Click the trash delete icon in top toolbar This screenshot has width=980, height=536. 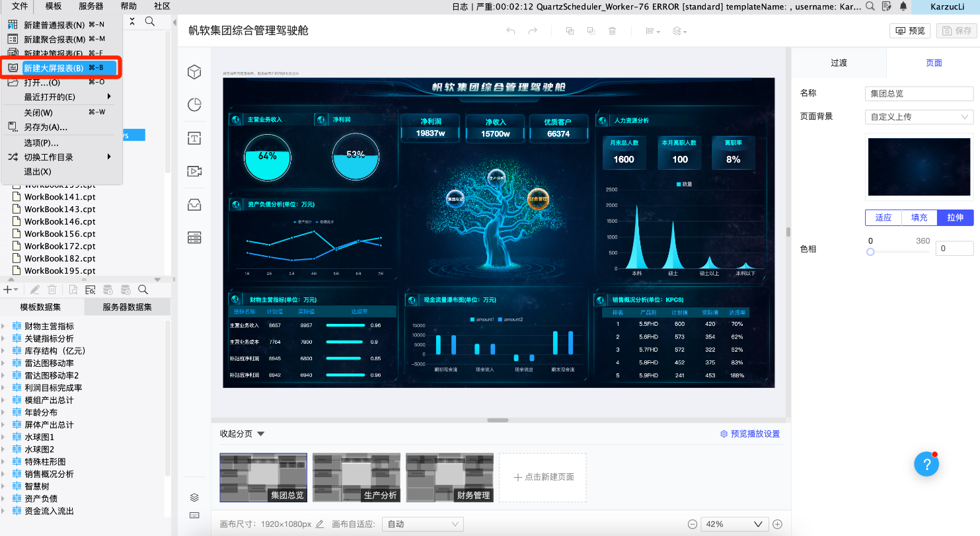(x=613, y=31)
